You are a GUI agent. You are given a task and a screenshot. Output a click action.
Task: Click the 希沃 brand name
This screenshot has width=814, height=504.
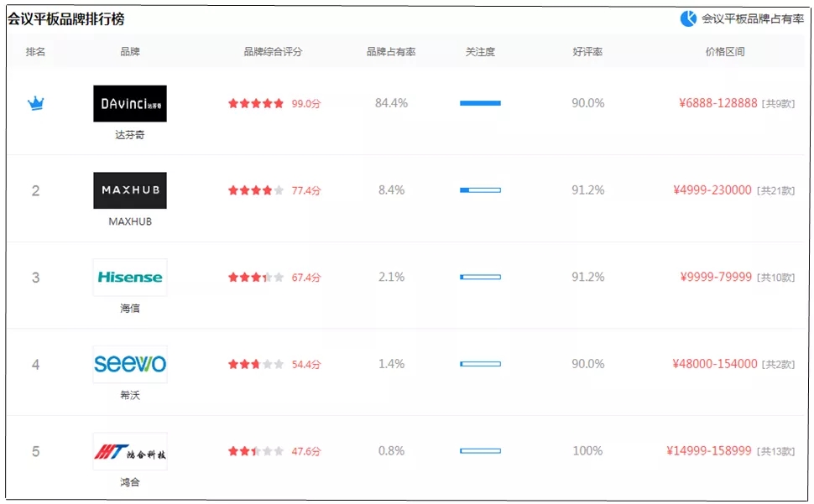point(130,395)
